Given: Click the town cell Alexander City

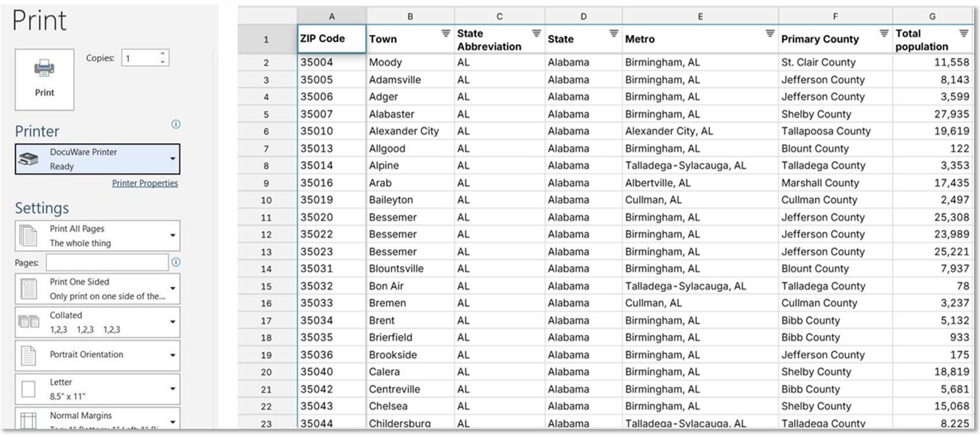Looking at the screenshot, I should (x=410, y=131).
